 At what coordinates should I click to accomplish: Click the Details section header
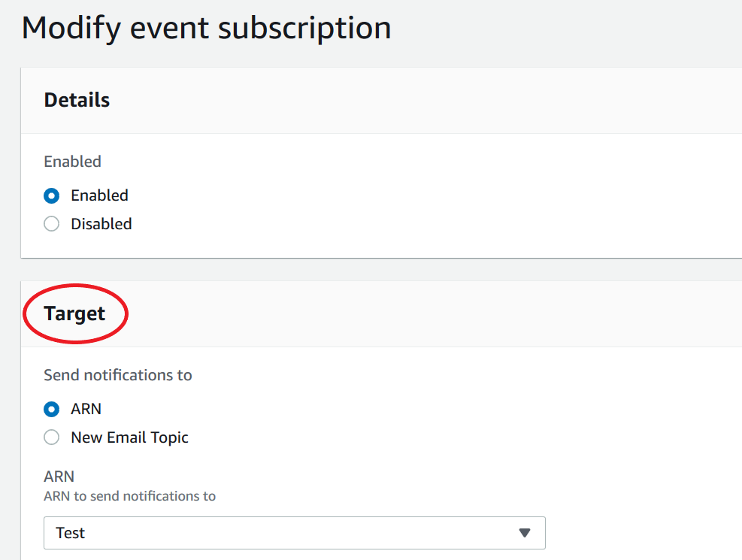tap(76, 99)
